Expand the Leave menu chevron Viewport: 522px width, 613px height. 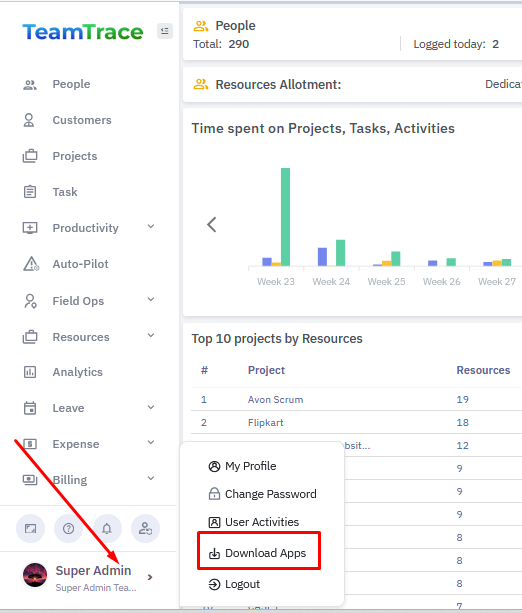point(151,408)
